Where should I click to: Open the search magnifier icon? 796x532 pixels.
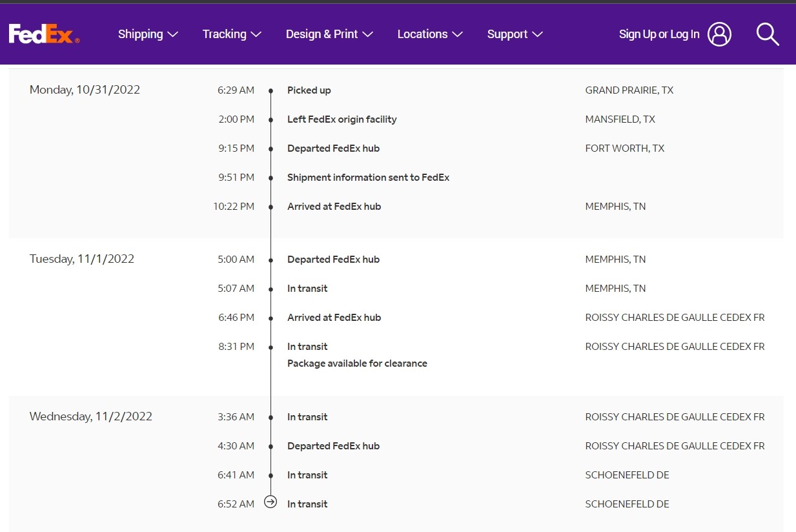[x=768, y=34]
